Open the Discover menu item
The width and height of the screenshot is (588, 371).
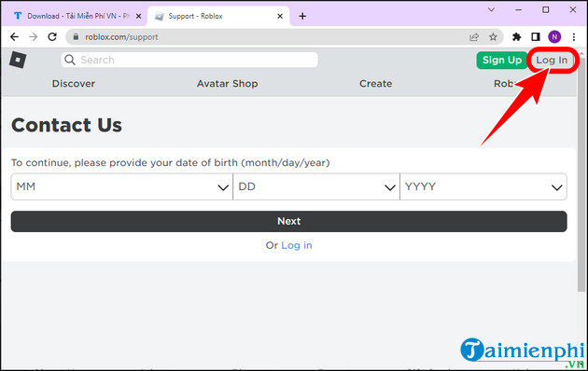coord(74,84)
